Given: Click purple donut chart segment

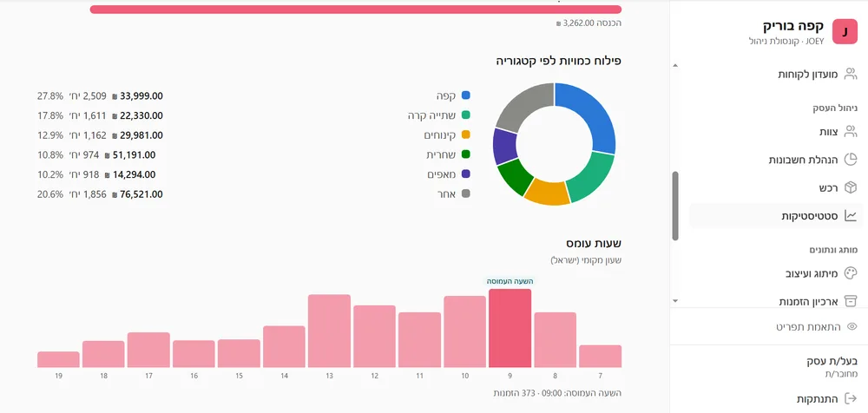Looking at the screenshot, I should (505, 147).
